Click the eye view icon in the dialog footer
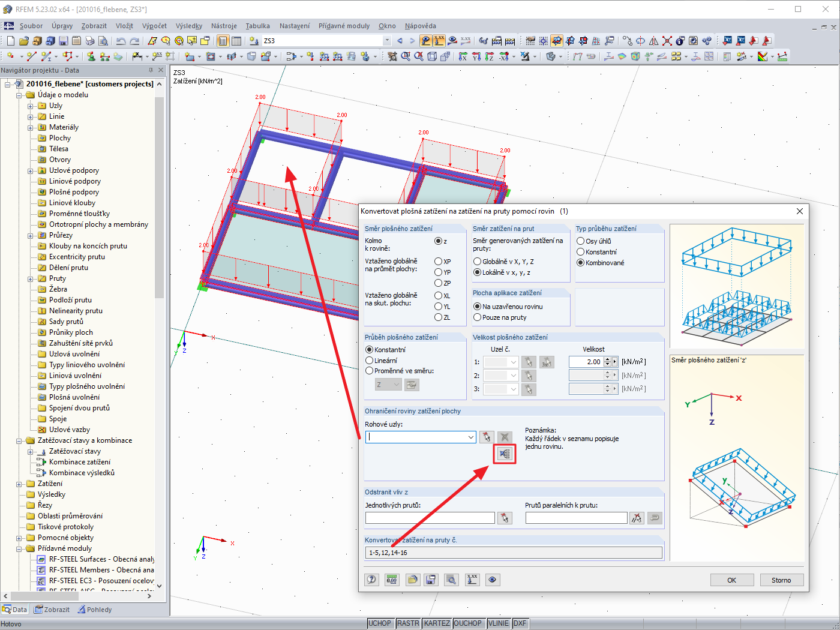Viewport: 840px width, 630px height. (x=493, y=580)
